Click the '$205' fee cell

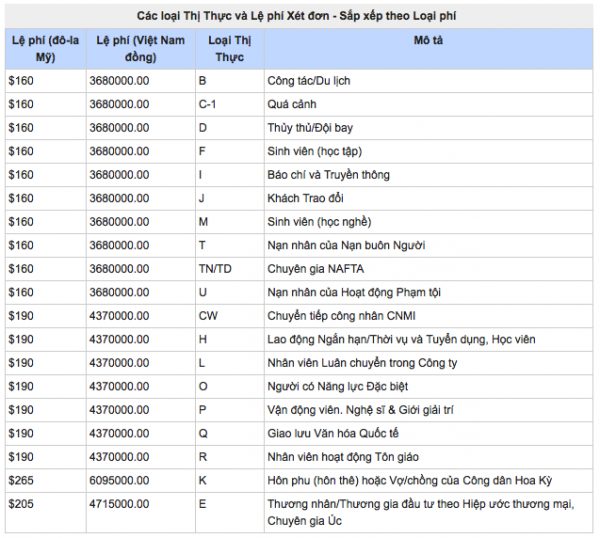tap(46, 512)
